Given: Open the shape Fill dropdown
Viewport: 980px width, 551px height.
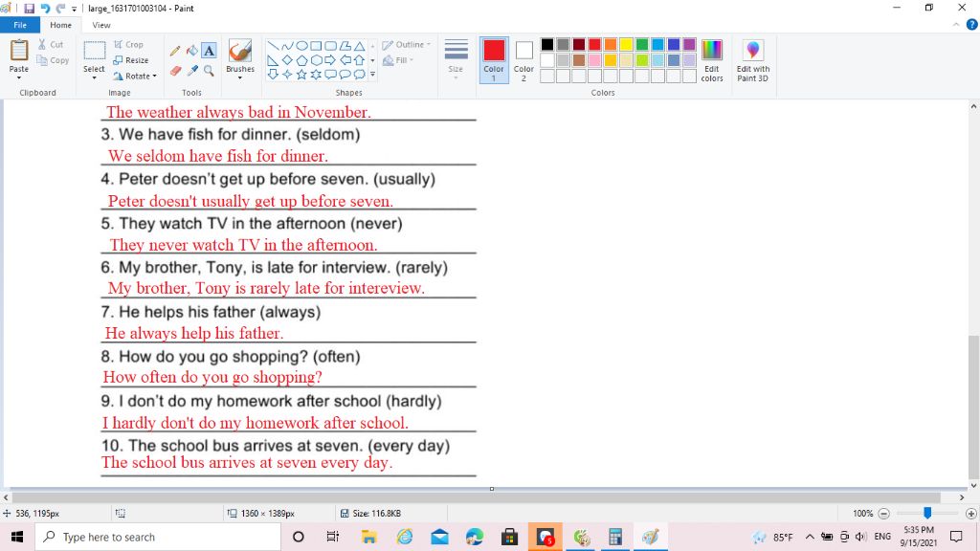Looking at the screenshot, I should click(x=398, y=60).
